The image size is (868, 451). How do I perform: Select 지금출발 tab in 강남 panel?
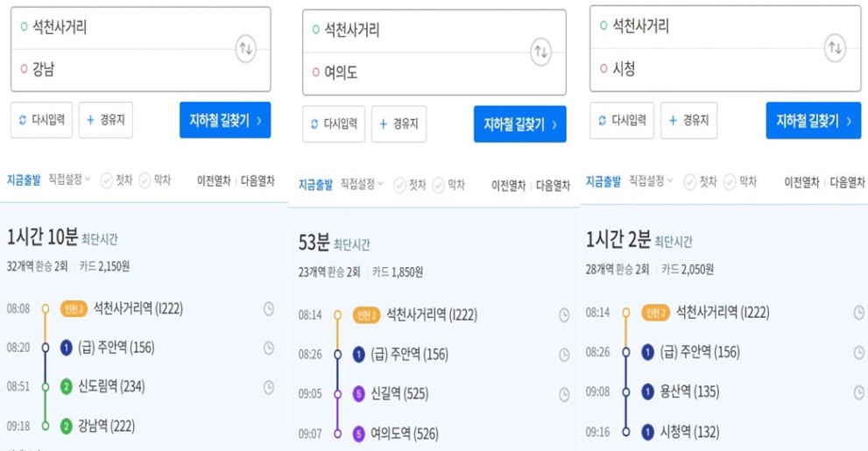coord(24,180)
